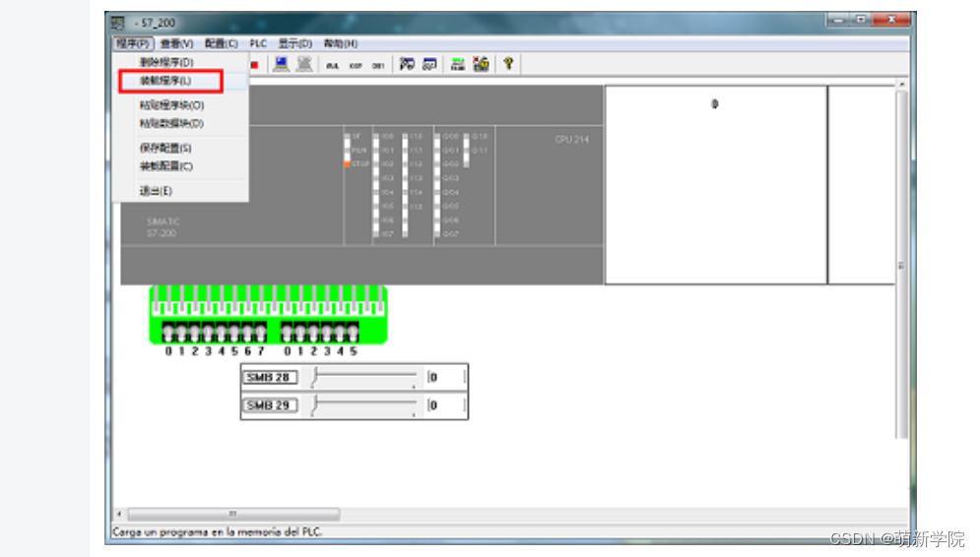
Task: Toggle input switch 5 in the six-switch bank
Action: tap(354, 332)
